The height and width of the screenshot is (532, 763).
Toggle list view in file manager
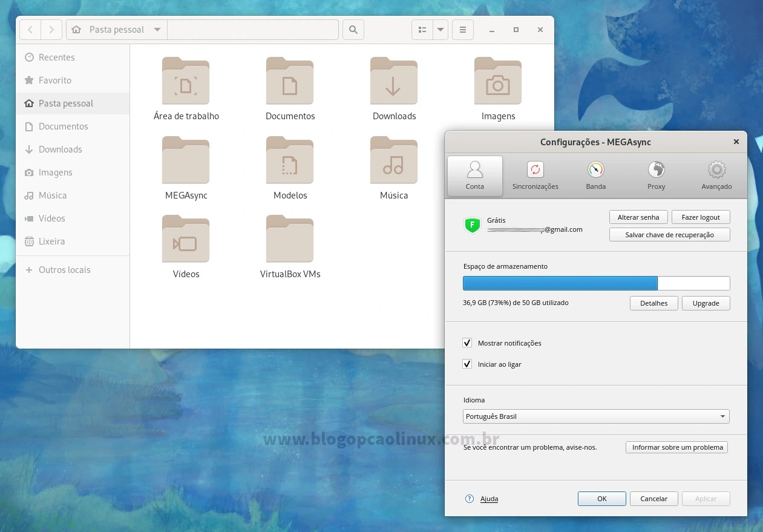point(422,30)
